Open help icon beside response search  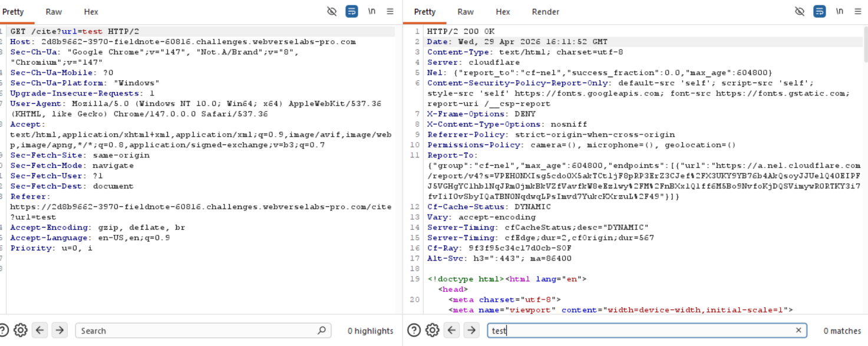click(x=414, y=330)
